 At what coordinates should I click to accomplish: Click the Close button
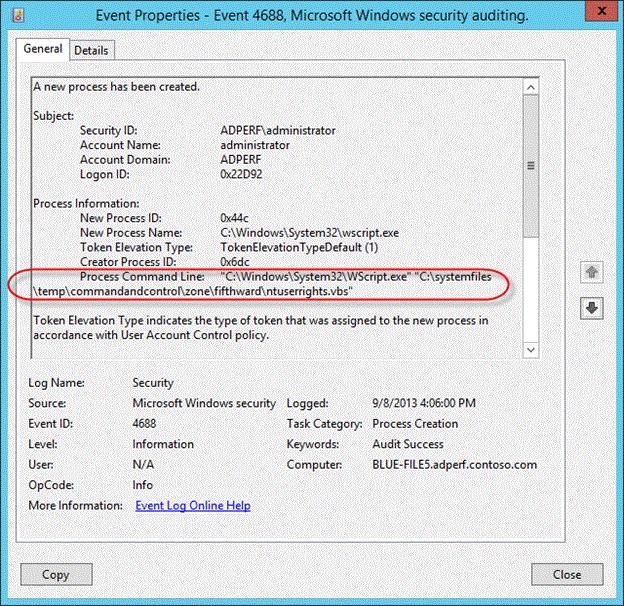pos(567,574)
